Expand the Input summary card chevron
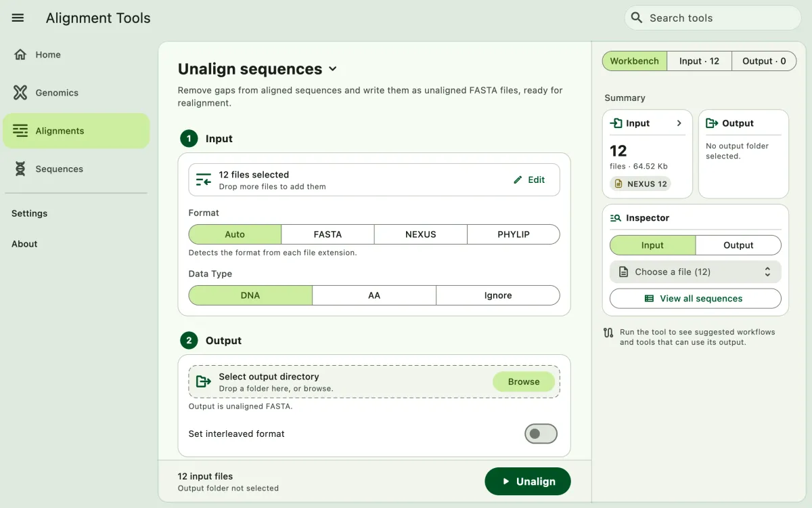812x508 pixels. point(679,123)
